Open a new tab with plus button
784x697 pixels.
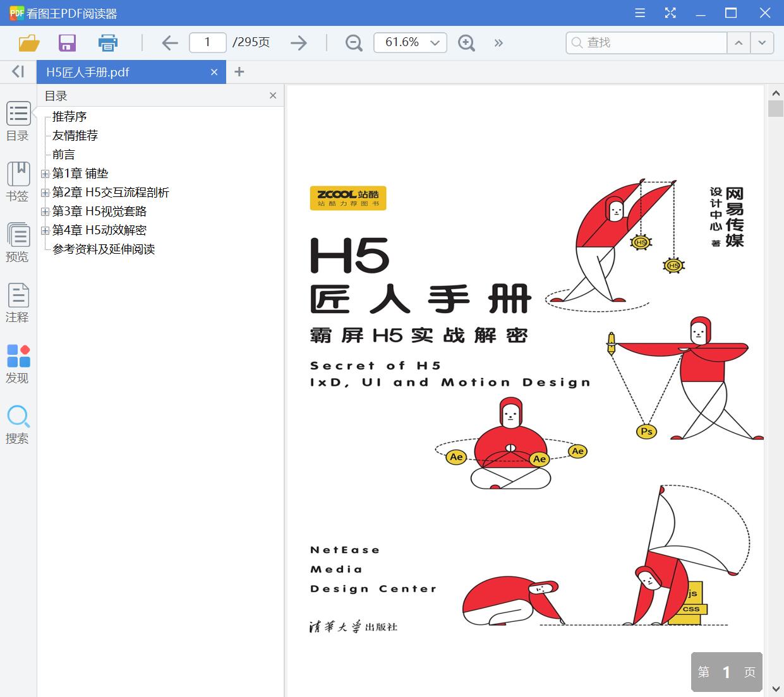[x=239, y=72]
